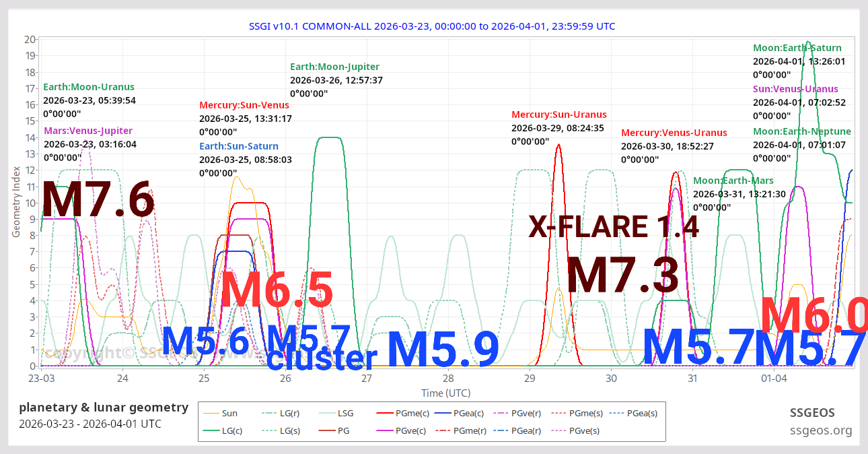Click the Mercury:Sun-Uranus annotation
The width and height of the screenshot is (868, 454).
pos(558,115)
